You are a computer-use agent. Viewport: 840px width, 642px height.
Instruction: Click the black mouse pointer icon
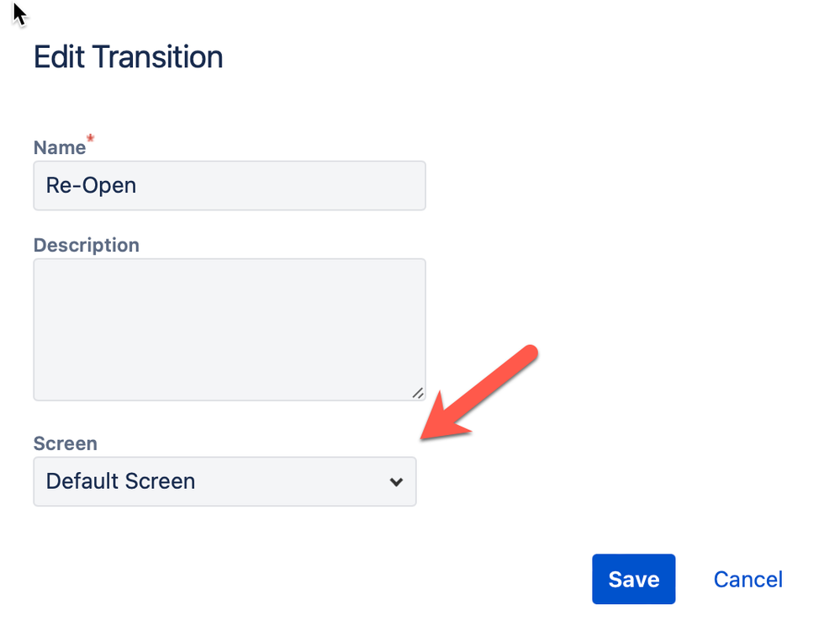[19, 13]
